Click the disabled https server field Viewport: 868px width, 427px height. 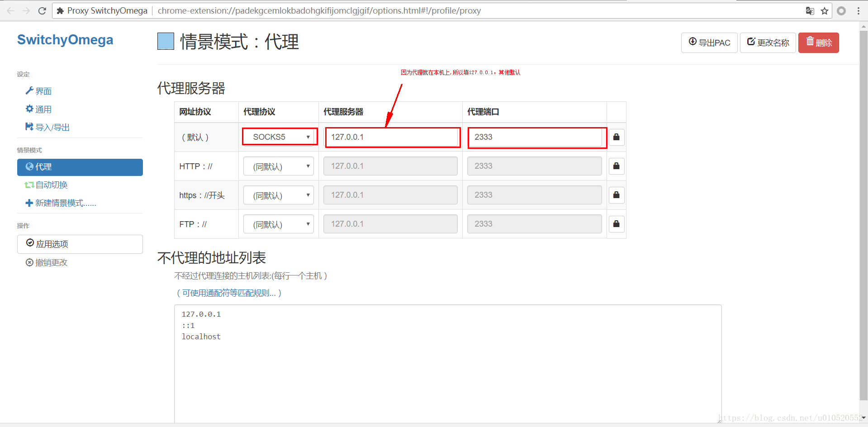pyautogui.click(x=390, y=195)
